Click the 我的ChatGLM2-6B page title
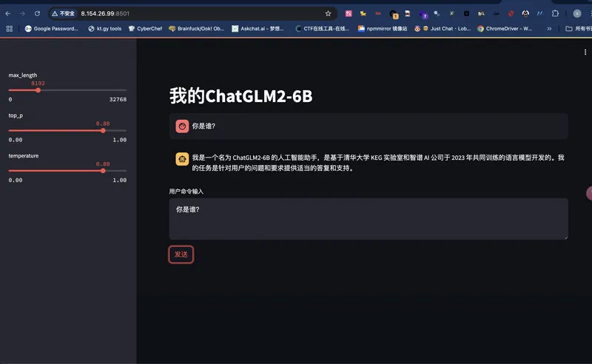The width and height of the screenshot is (592, 364). (241, 96)
